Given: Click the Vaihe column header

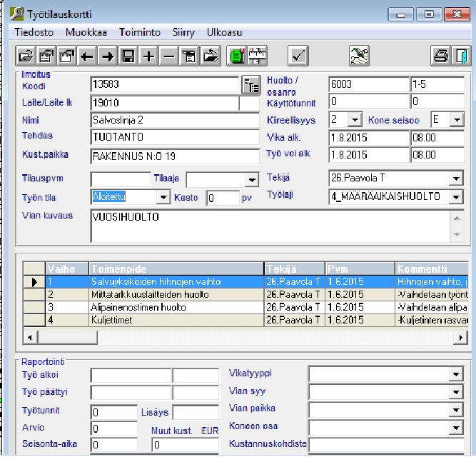Looking at the screenshot, I should pos(67,268).
